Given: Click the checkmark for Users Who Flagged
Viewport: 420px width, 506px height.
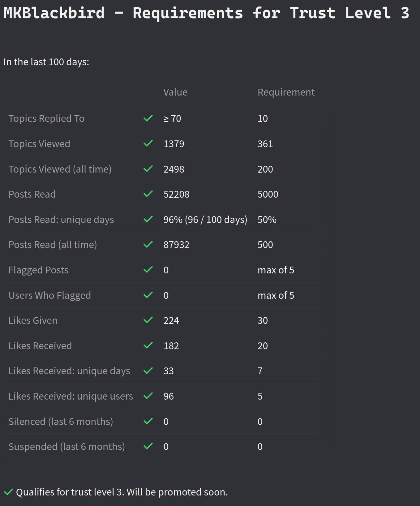Looking at the screenshot, I should tap(148, 295).
